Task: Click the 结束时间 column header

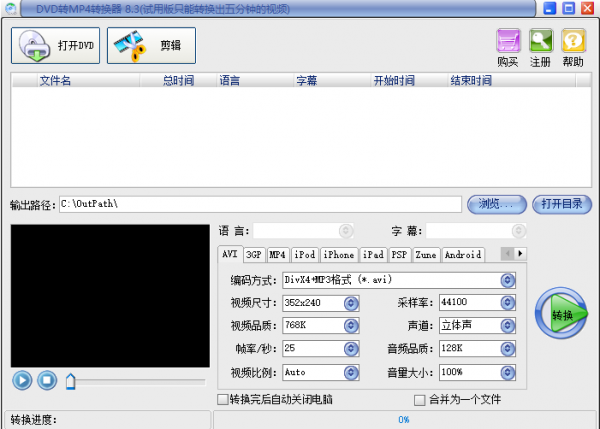Action: (512, 80)
